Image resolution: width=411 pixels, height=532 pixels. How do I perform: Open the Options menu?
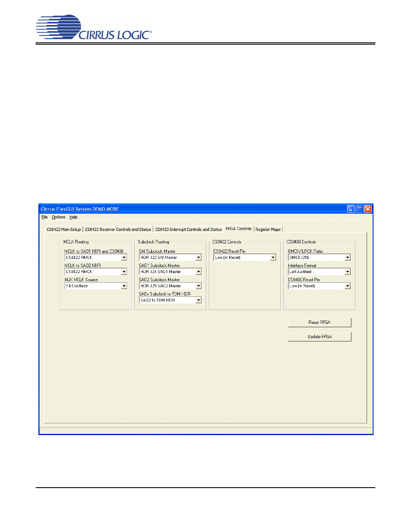pyautogui.click(x=59, y=217)
